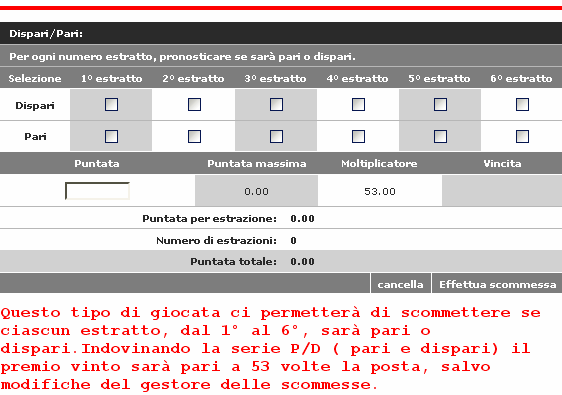Click the empty Vincita value cell
562x395 pixels.
502,191
